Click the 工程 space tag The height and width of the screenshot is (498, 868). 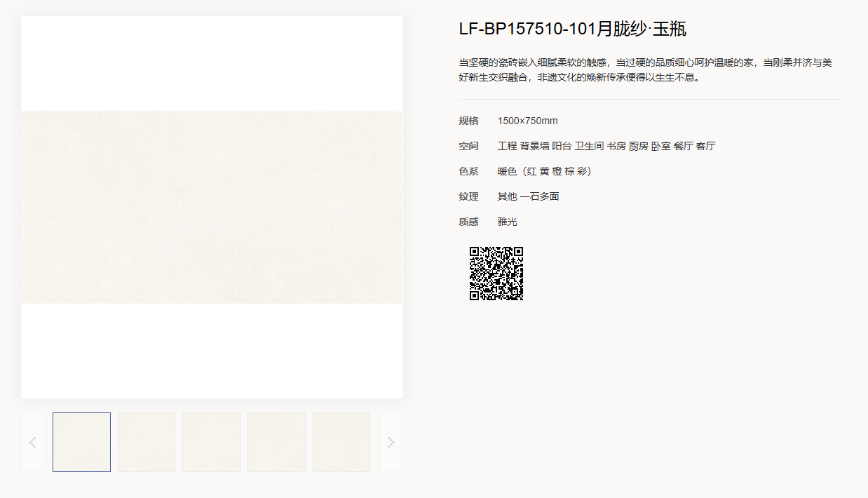click(507, 146)
